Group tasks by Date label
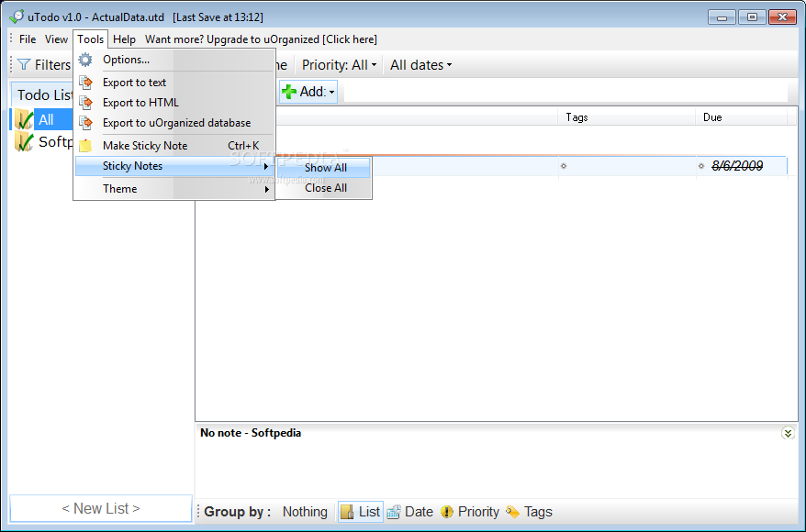Screen dimensions: 806x532 click(x=419, y=512)
